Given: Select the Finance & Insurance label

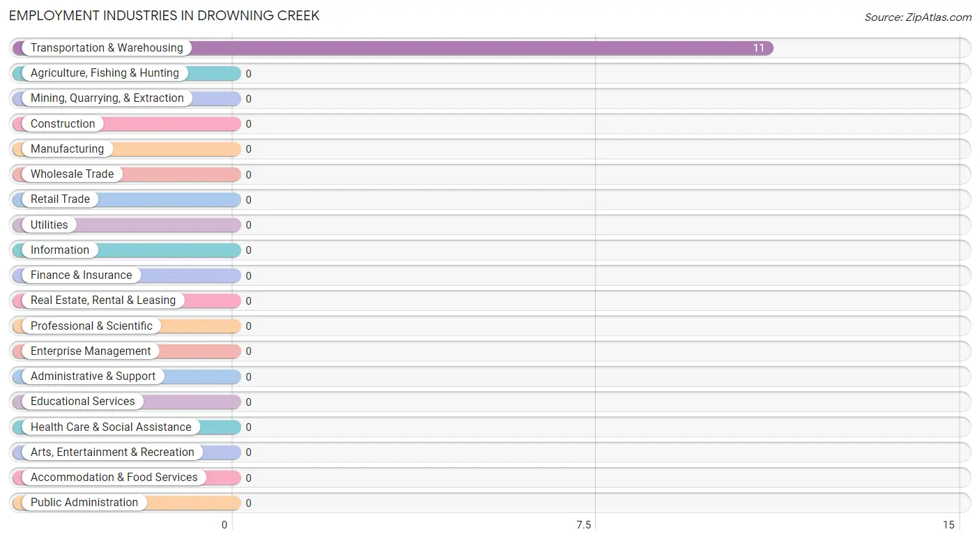Looking at the screenshot, I should click(81, 275).
